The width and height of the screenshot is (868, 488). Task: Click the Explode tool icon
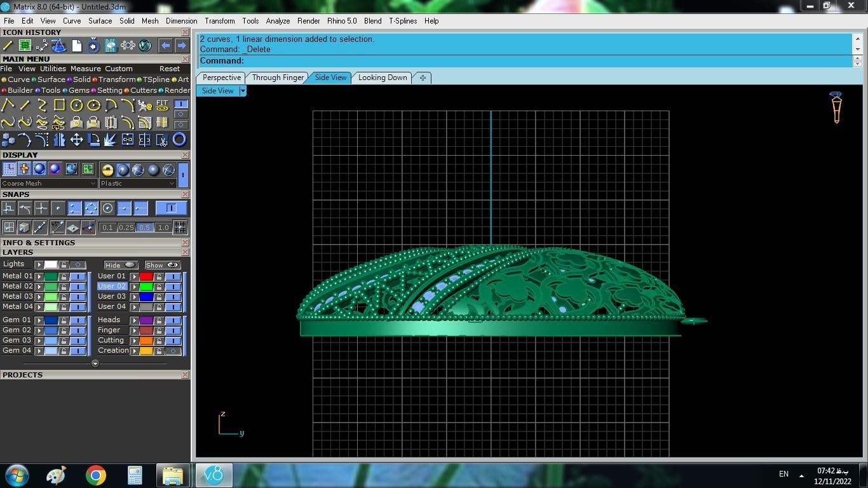[111, 139]
